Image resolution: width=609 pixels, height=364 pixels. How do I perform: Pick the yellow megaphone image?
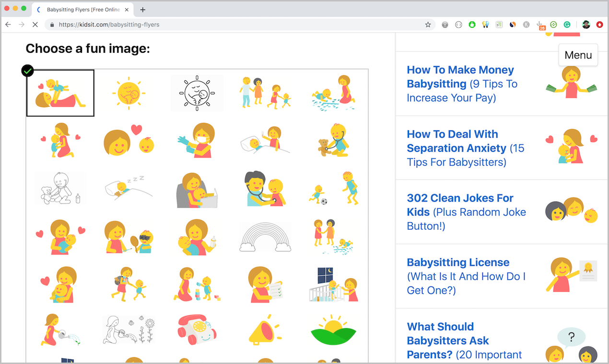[x=266, y=330]
